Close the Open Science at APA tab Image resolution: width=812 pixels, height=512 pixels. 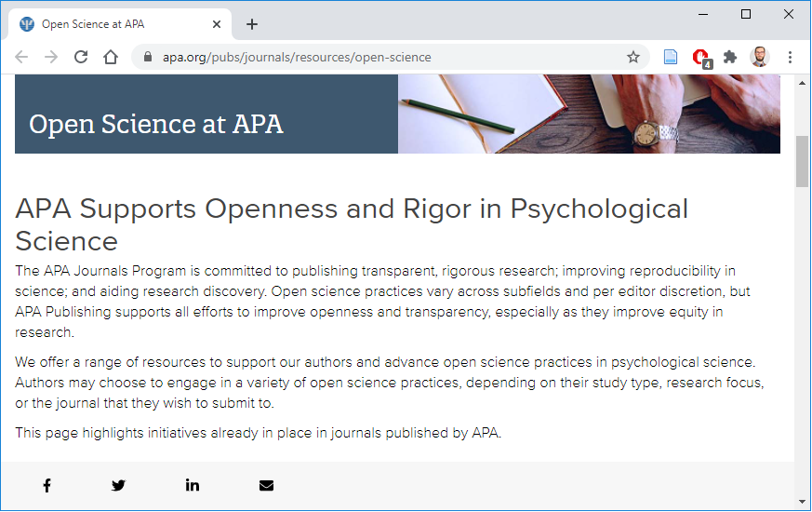point(217,24)
